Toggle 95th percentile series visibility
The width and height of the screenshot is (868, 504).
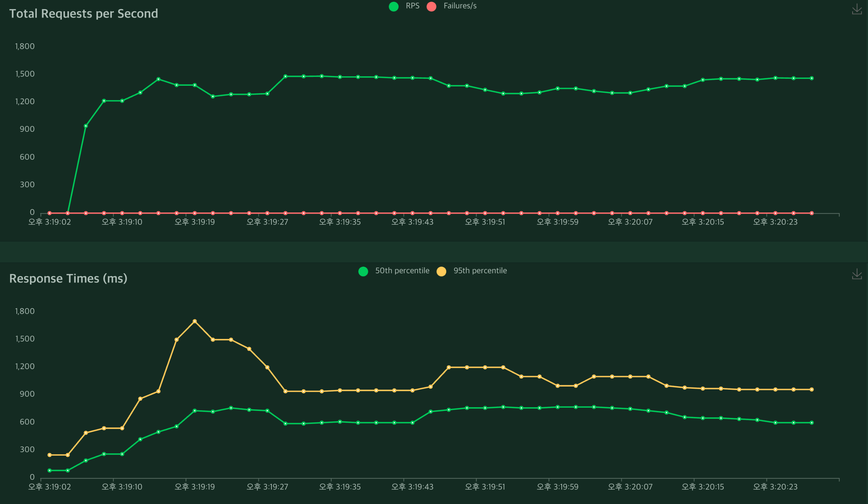[x=480, y=271]
